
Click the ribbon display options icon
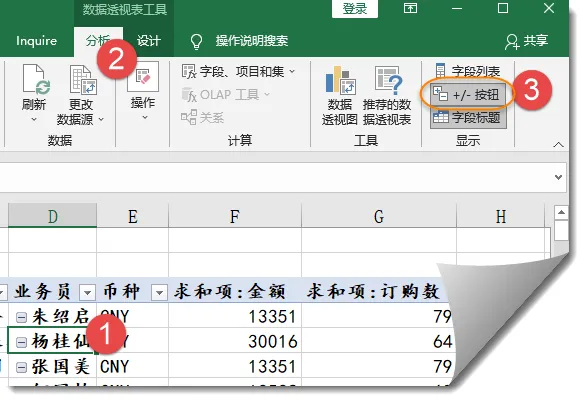coord(410,8)
